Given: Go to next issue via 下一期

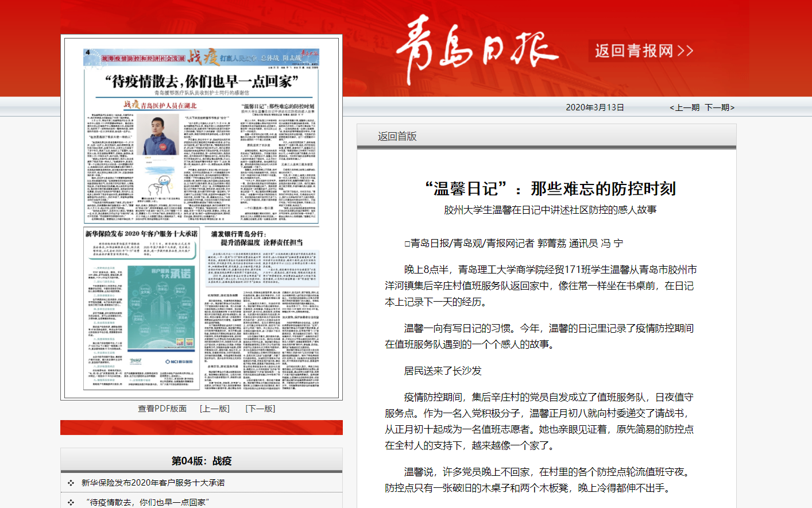Looking at the screenshot, I should click(720, 107).
